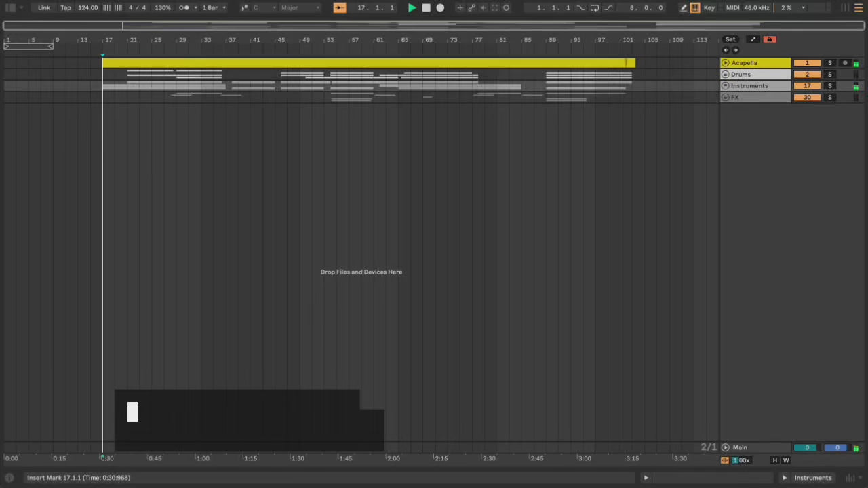Open the Key map mode
Screen dimensions: 868x488
tap(709, 8)
